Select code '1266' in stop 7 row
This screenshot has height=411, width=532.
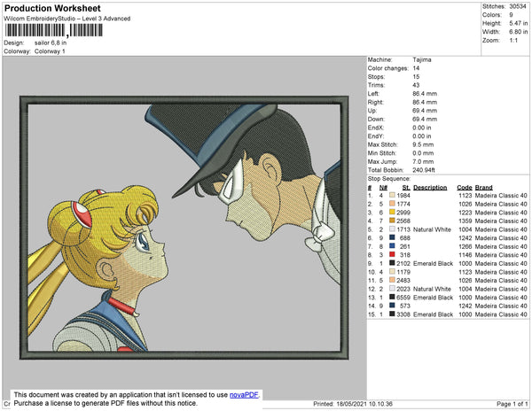tap(465, 246)
